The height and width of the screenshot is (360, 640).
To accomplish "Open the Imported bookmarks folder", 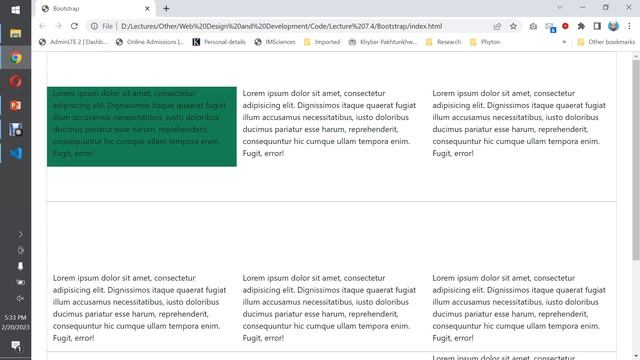I will (322, 42).
